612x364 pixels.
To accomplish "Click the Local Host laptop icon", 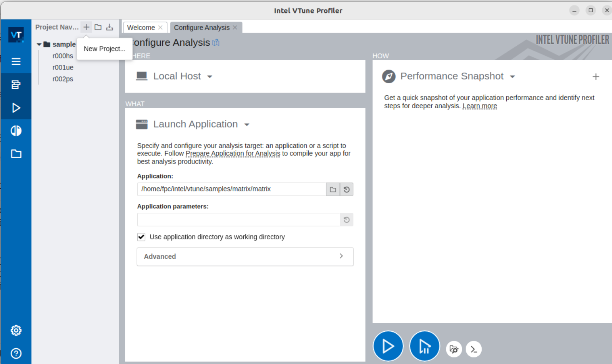I will [142, 76].
